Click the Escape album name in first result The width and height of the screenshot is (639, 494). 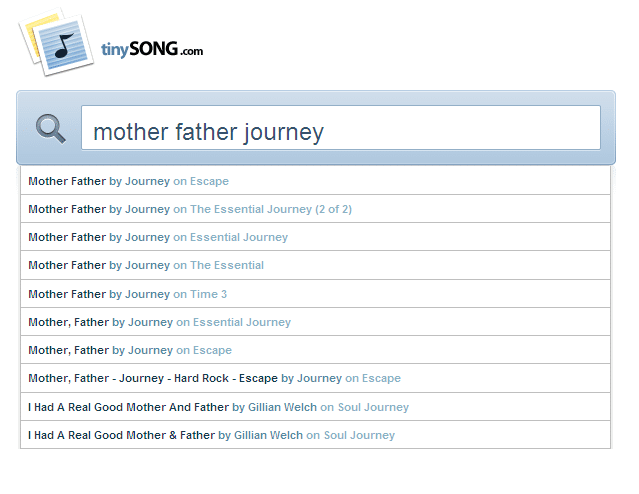(209, 181)
